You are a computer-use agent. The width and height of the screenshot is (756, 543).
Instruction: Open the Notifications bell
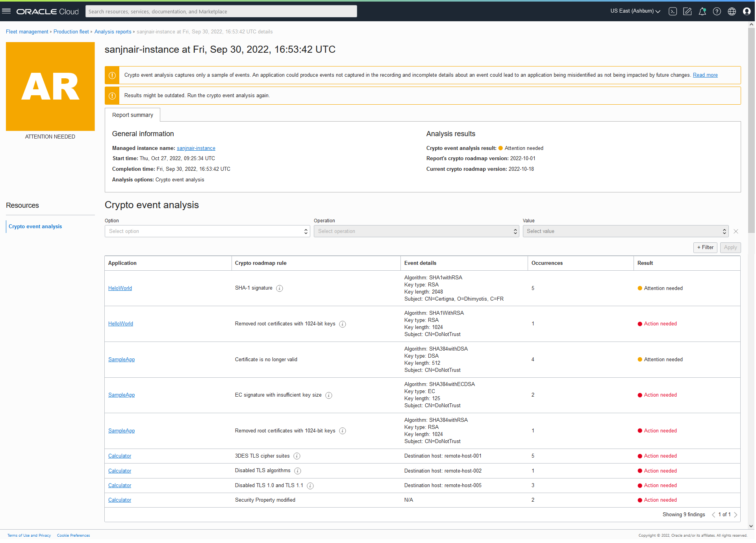point(702,11)
